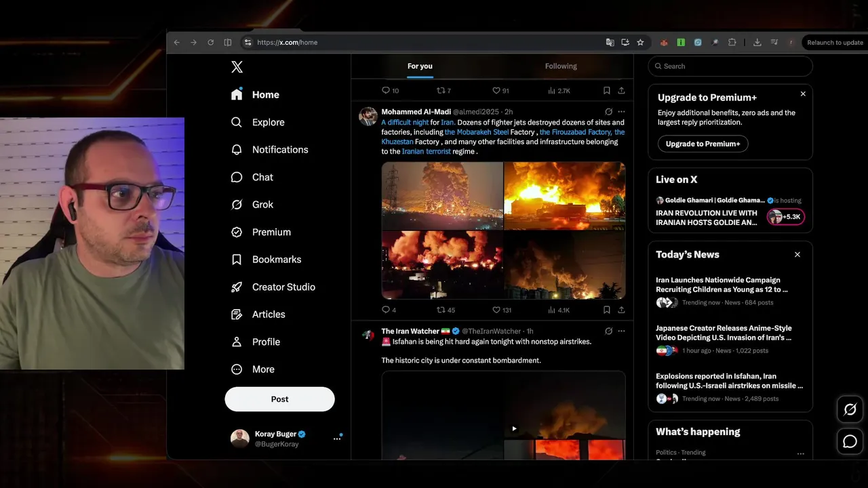Screen dimensions: 868x488
Task: Open browser downloads icon
Action: point(757,42)
